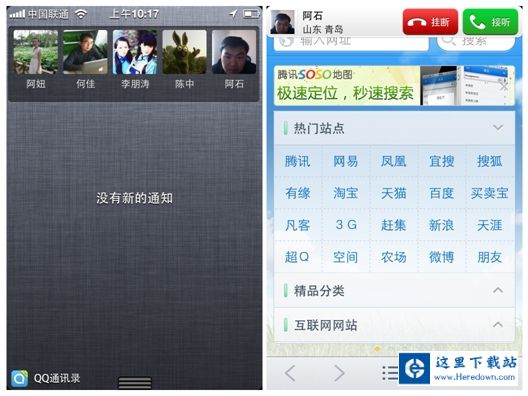
Task: Hang up with the red 挂断 button
Action: [x=430, y=22]
